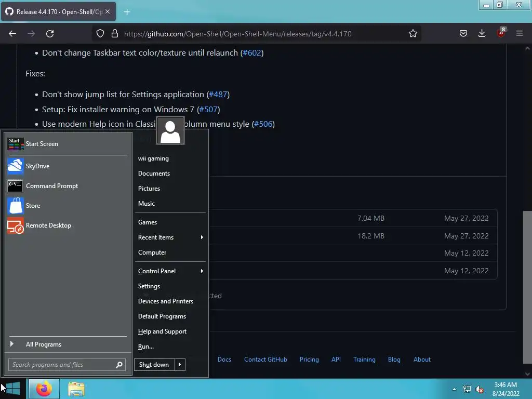Click the site padlock icon
This screenshot has height=399, width=532.
pos(115,34)
